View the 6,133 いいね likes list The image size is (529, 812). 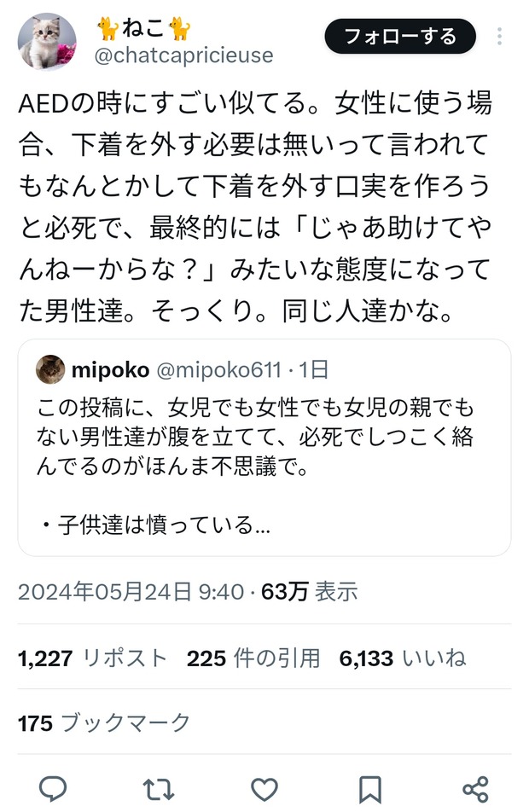click(403, 658)
